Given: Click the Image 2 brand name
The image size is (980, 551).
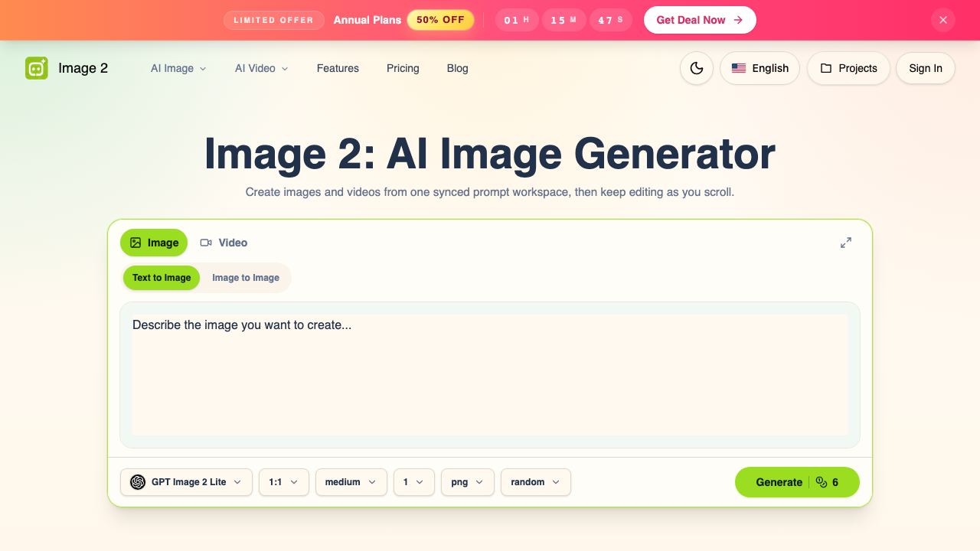Looking at the screenshot, I should [x=83, y=68].
